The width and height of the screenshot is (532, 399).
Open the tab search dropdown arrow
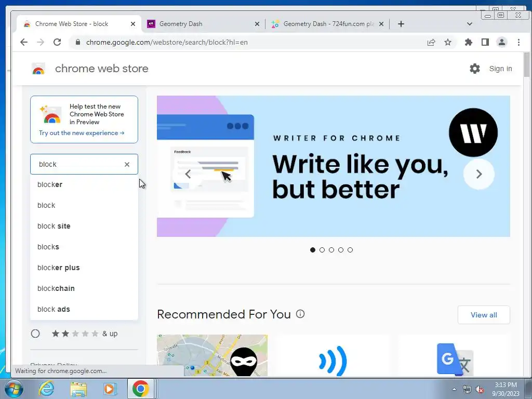pos(470,24)
